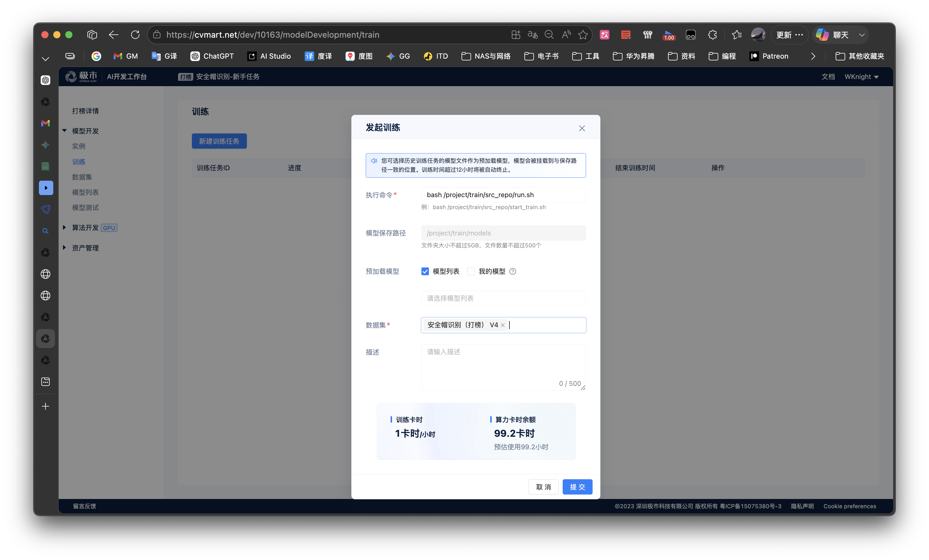
Task: Open the WKnight user dropdown menu
Action: [x=861, y=77]
